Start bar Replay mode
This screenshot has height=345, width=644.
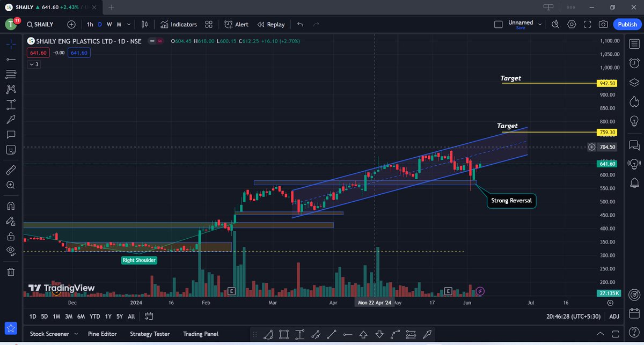271,24
